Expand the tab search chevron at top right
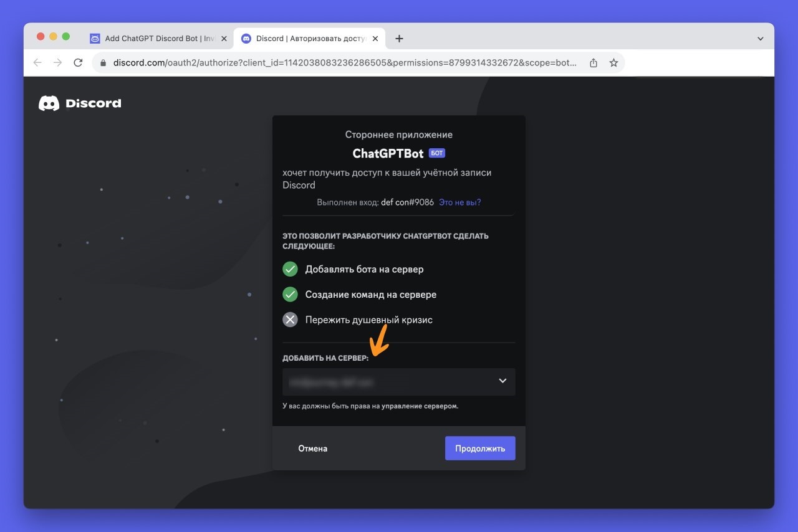This screenshot has width=798, height=532. click(x=761, y=39)
